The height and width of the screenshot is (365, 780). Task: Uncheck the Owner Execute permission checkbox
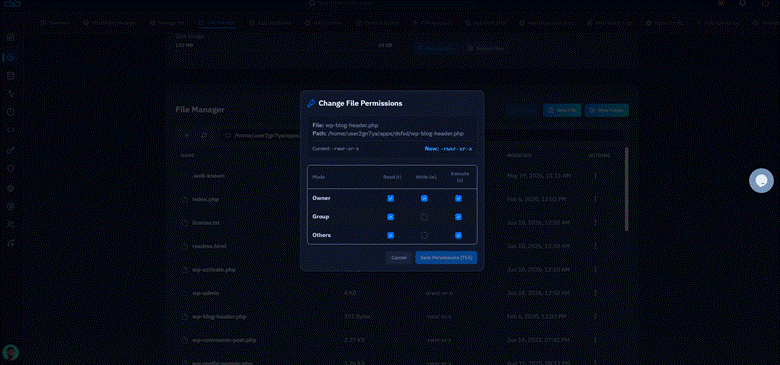click(458, 198)
